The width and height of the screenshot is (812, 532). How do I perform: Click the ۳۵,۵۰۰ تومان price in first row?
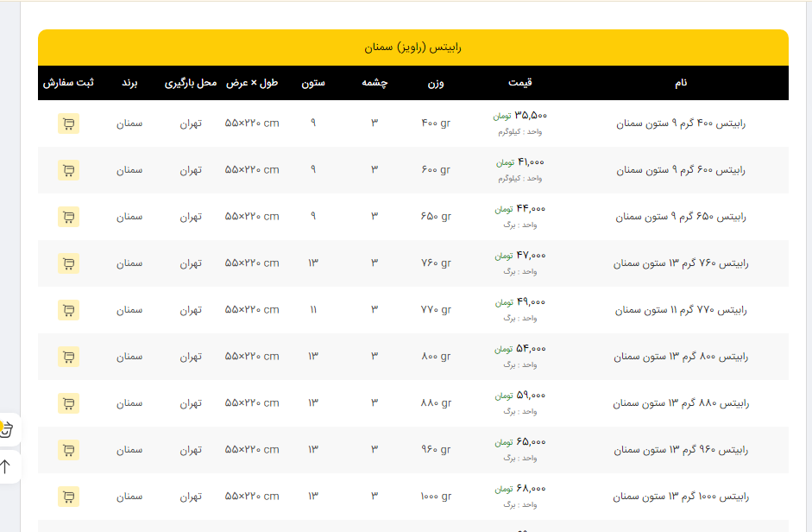click(x=520, y=116)
